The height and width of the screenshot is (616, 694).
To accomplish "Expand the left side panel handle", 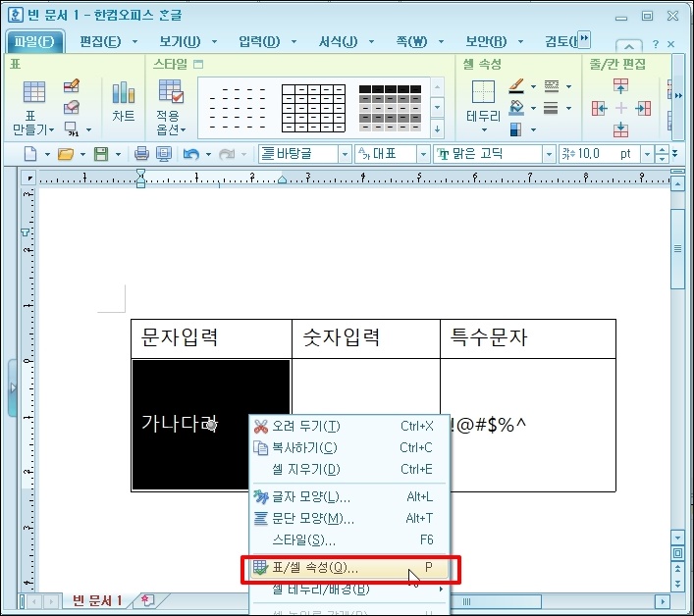I will pyautogui.click(x=13, y=387).
